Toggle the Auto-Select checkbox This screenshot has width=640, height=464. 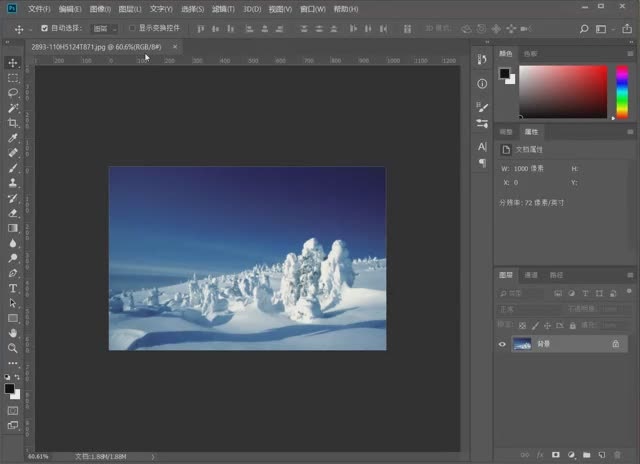tap(44, 28)
